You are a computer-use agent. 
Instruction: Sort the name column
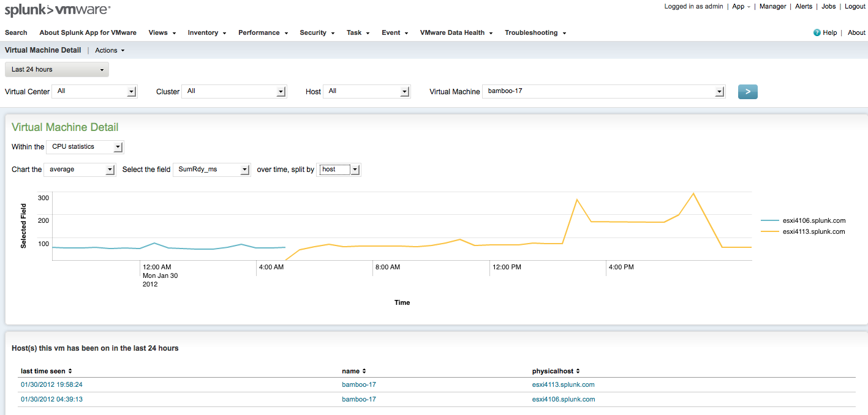pyautogui.click(x=354, y=371)
